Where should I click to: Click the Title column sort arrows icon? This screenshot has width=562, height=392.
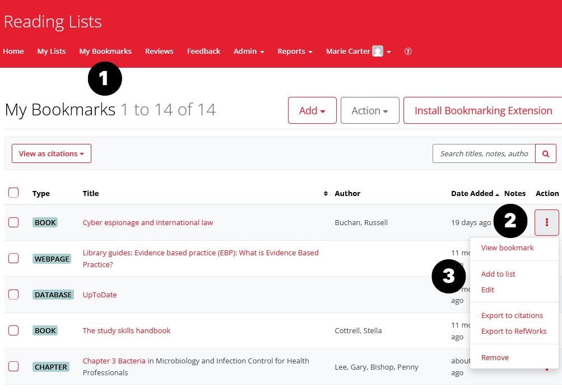(326, 194)
